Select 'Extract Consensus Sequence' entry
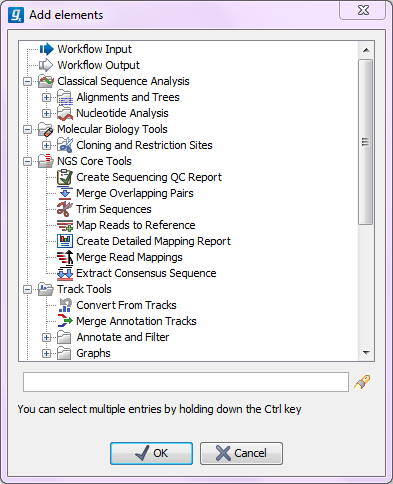393x484 pixels. tap(146, 273)
